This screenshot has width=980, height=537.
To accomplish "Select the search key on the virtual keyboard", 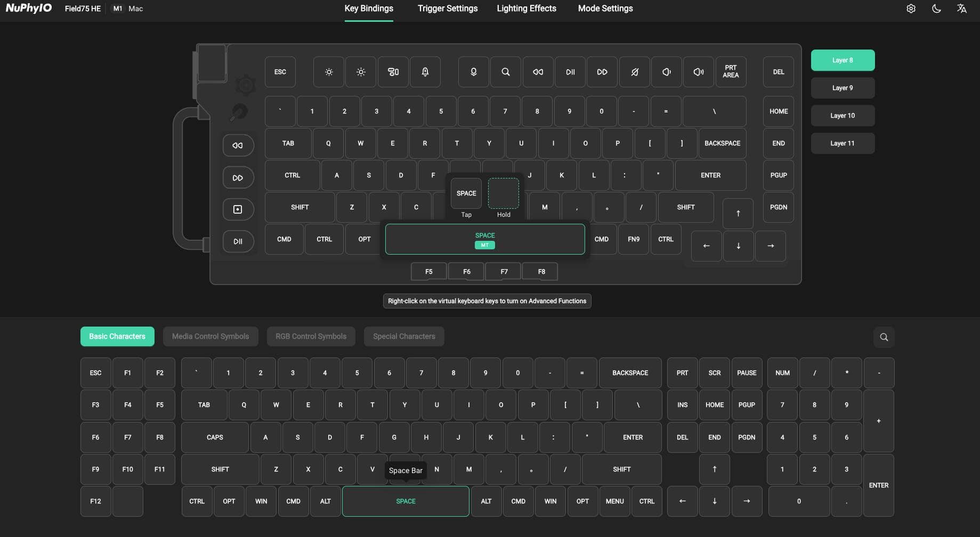I will point(505,71).
